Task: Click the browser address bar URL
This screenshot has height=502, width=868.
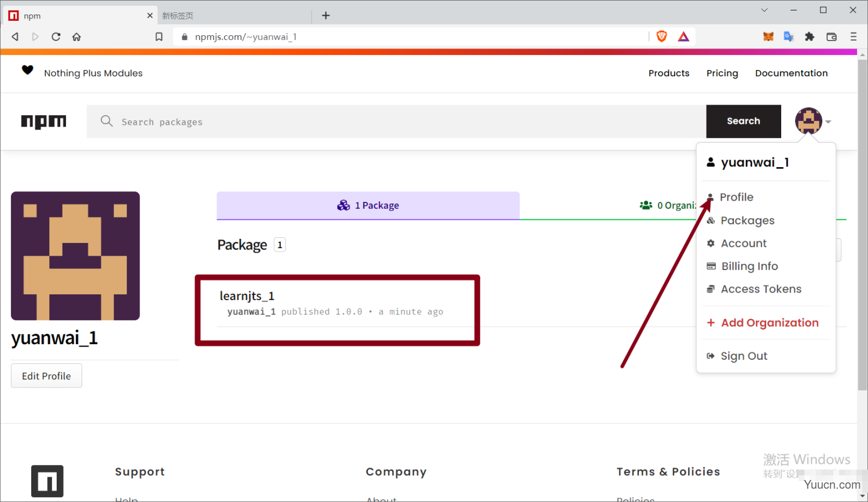Action: pyautogui.click(x=246, y=37)
